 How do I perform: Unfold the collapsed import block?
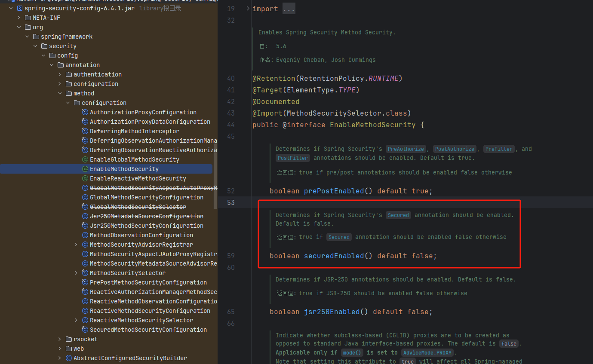pos(248,9)
